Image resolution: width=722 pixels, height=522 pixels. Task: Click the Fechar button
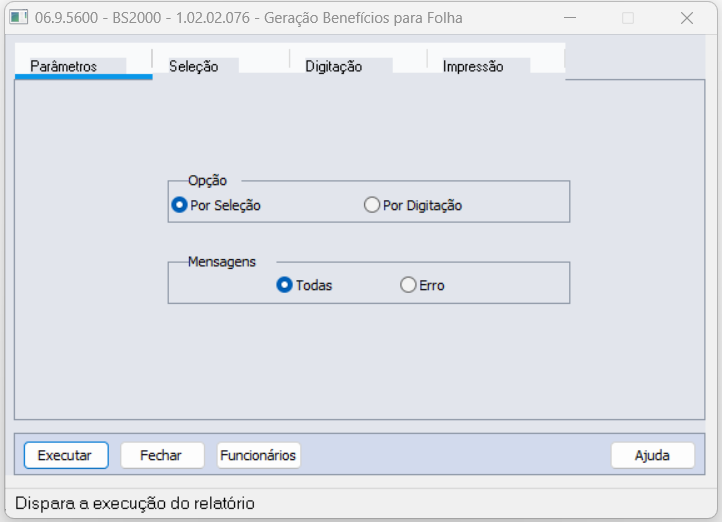click(x=162, y=455)
